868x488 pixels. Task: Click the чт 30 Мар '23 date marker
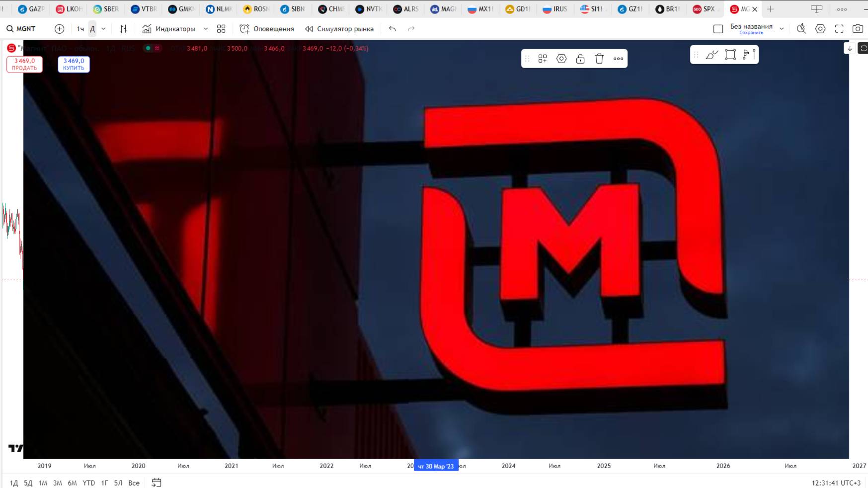tap(436, 466)
